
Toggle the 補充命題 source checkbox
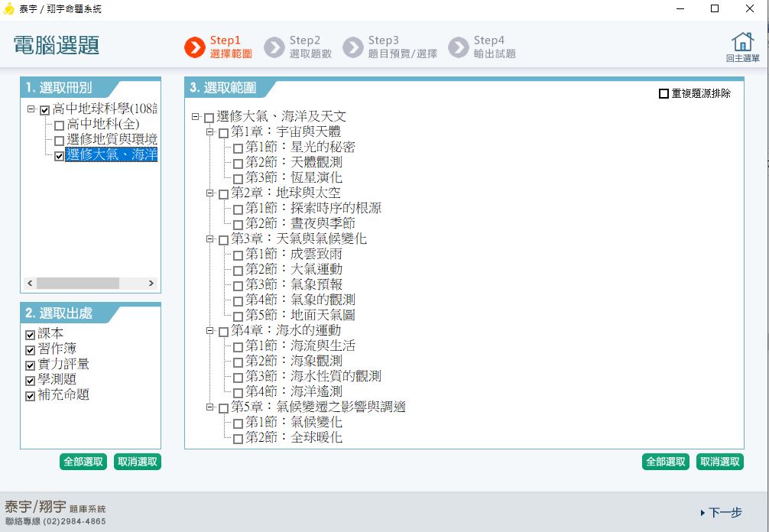click(31, 396)
